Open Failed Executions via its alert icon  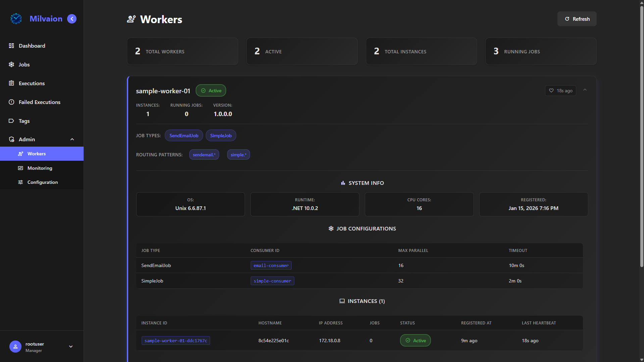(12, 102)
